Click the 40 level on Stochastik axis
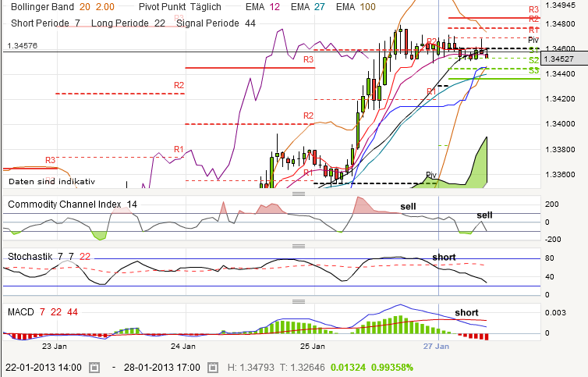Image resolution: width=588 pixels, height=377 pixels. pyautogui.click(x=549, y=277)
